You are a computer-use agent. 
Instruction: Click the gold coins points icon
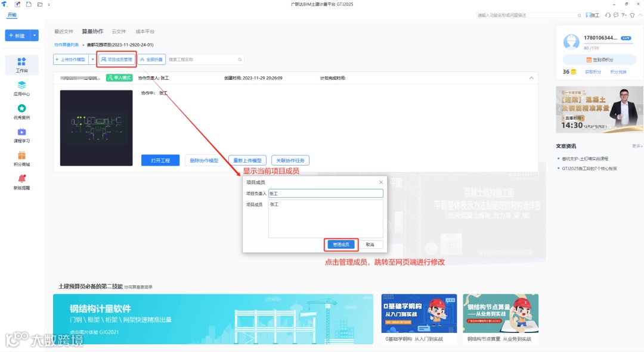(x=574, y=72)
